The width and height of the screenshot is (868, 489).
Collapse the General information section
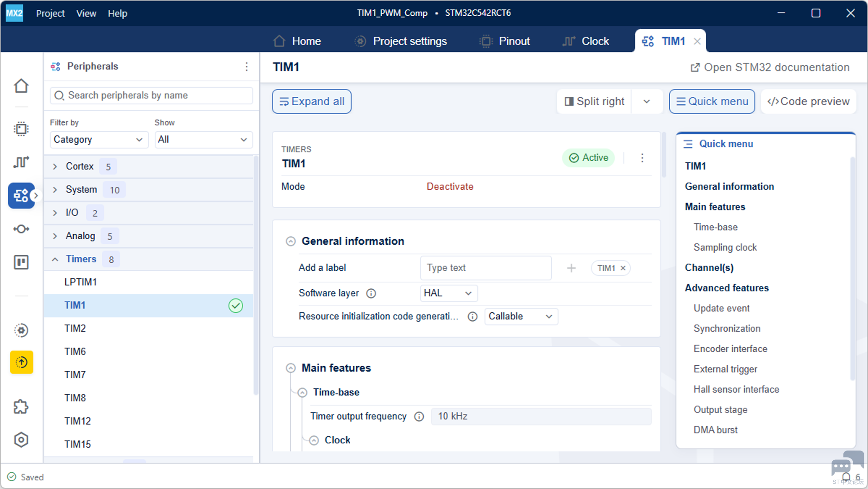(290, 241)
